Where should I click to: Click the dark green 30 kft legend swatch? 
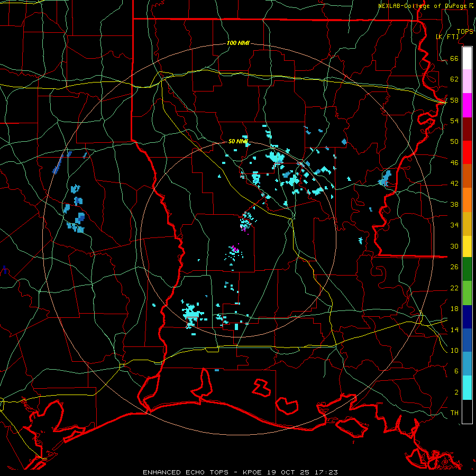point(467,269)
